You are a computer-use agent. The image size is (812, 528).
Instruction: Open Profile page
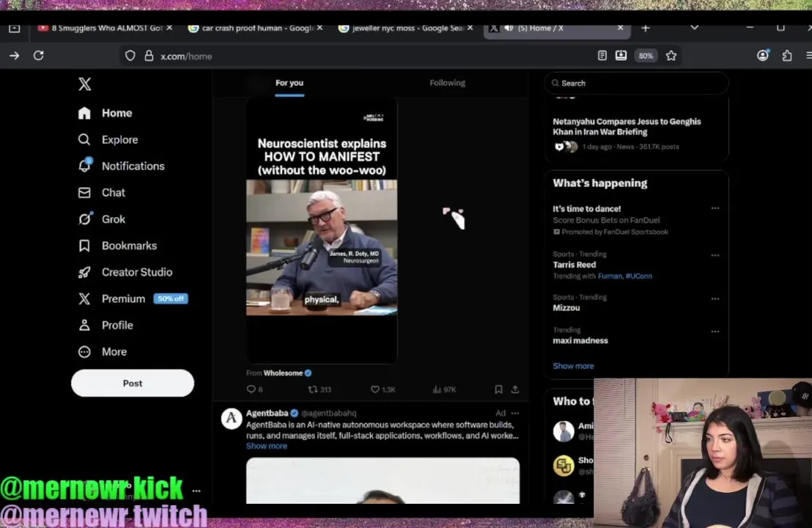[105, 325]
